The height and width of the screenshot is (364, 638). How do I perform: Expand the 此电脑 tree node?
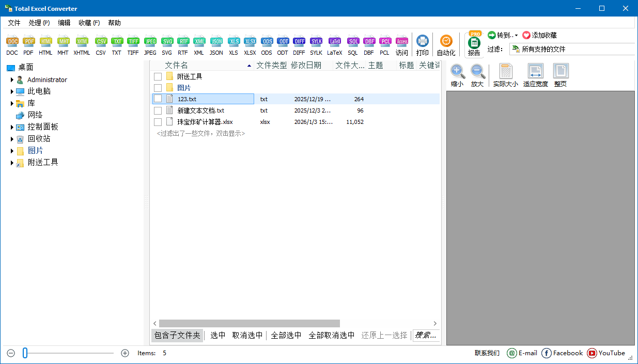click(11, 91)
